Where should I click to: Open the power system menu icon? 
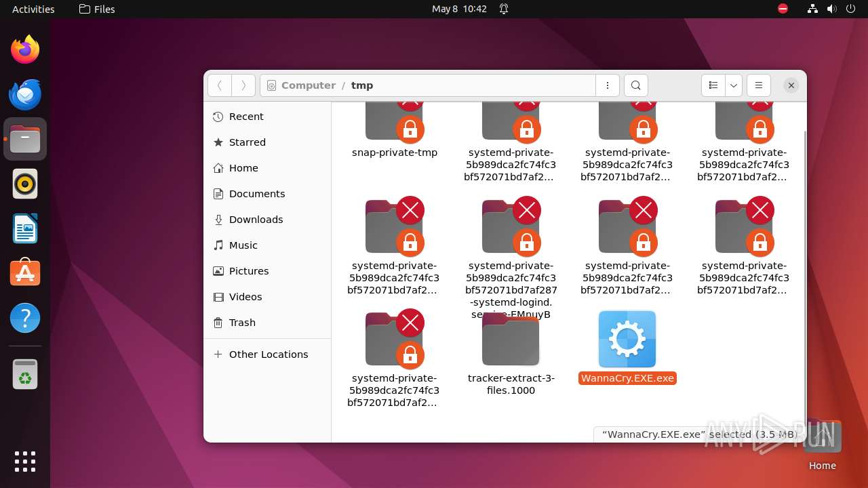click(850, 9)
